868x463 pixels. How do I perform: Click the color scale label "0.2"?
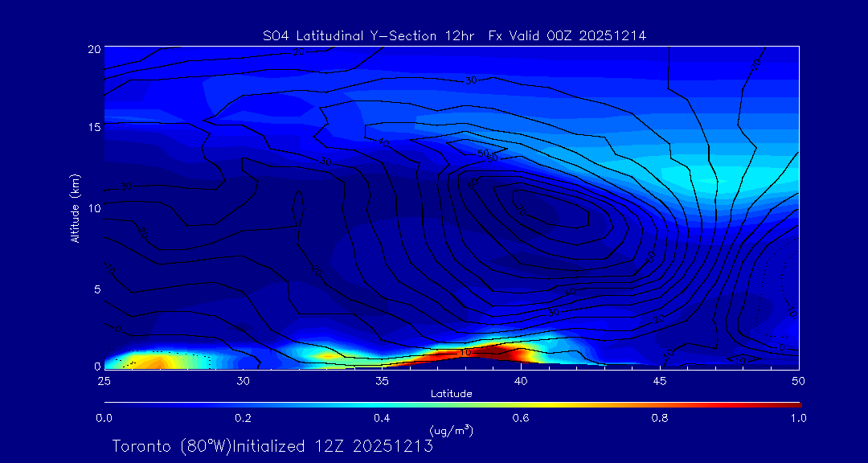pos(243,418)
